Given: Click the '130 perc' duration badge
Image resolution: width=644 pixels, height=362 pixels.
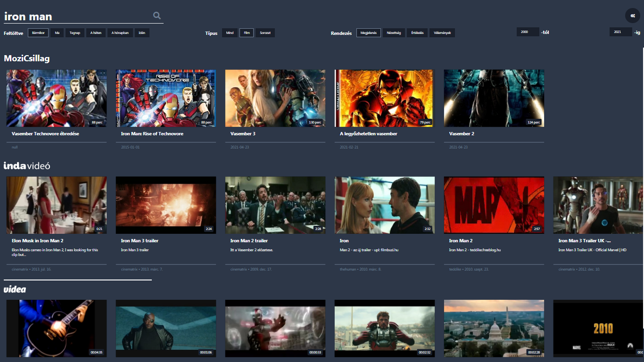Looking at the screenshot, I should [x=315, y=122].
